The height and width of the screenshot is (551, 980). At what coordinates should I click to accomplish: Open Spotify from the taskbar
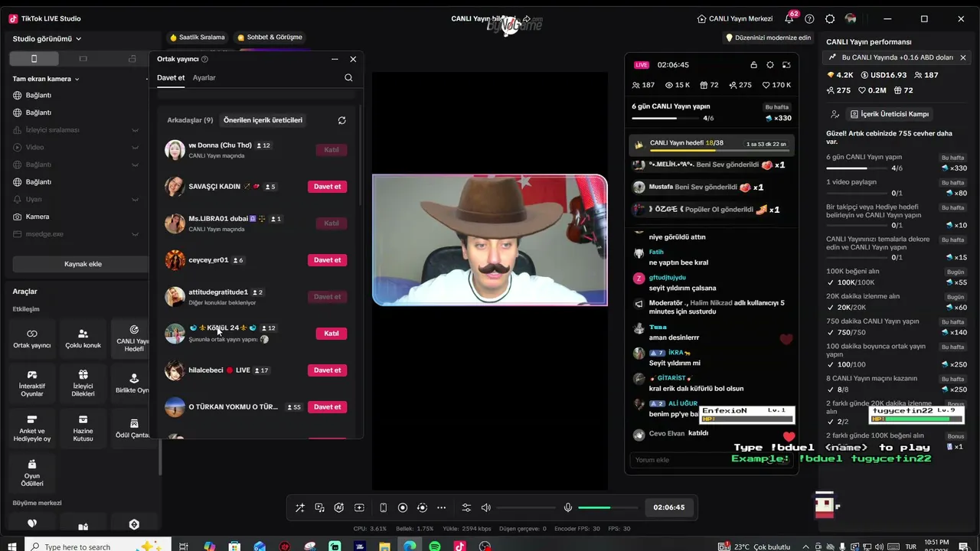(x=435, y=546)
